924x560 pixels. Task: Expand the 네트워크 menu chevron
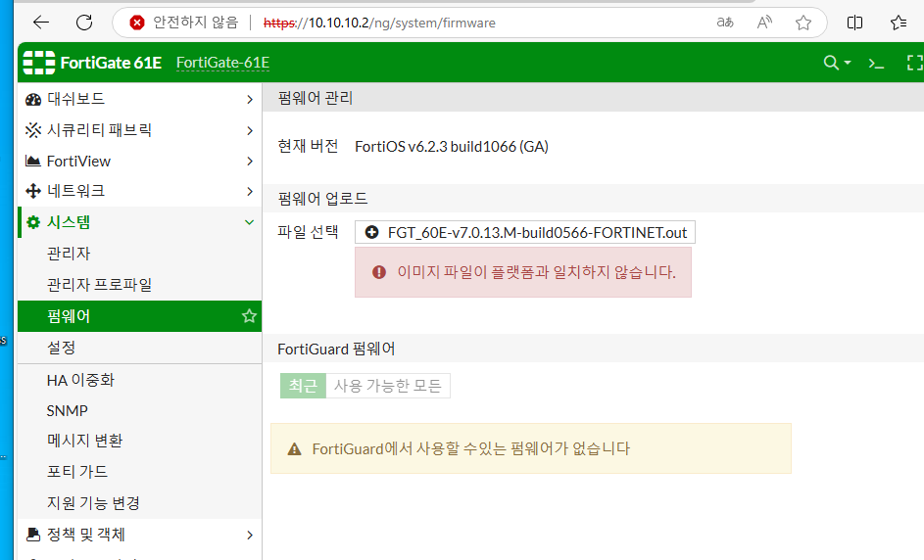click(x=250, y=191)
